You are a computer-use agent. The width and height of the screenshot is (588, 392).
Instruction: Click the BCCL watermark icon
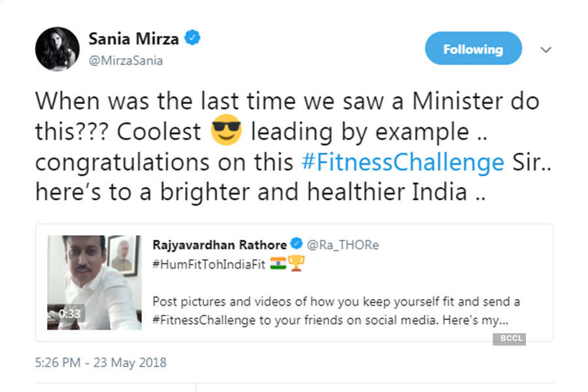click(509, 338)
